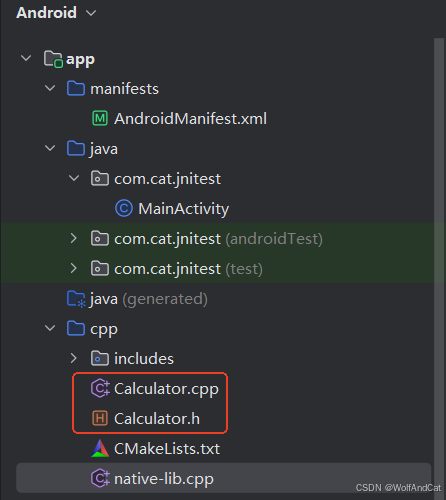Click the java (generated) folder icon
Image resolution: width=446 pixels, height=500 pixels.
pyautogui.click(x=76, y=299)
